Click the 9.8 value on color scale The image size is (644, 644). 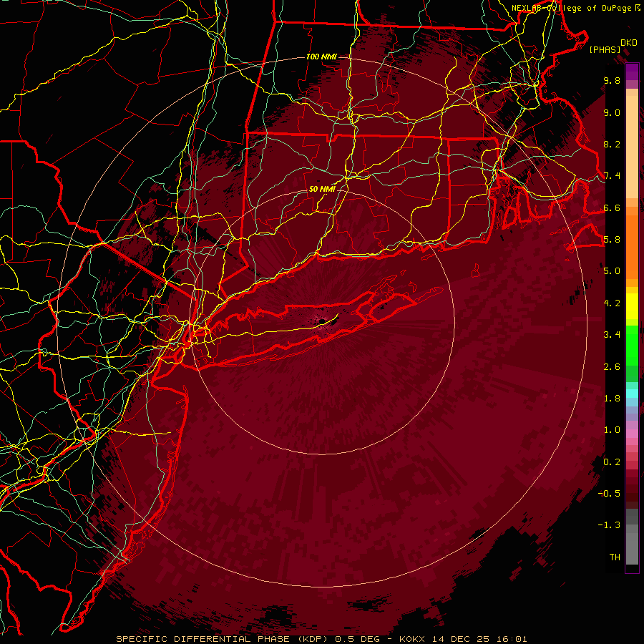coord(612,80)
